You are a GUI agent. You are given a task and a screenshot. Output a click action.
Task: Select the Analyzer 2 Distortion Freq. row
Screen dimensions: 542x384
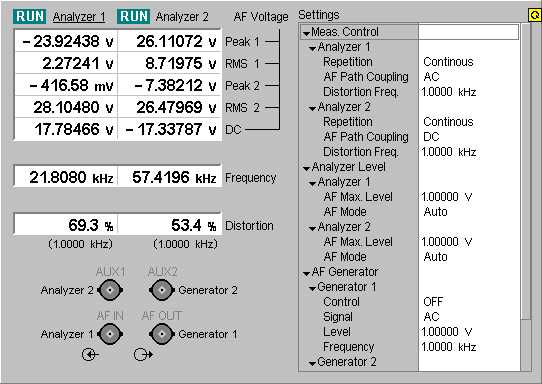[410, 152]
